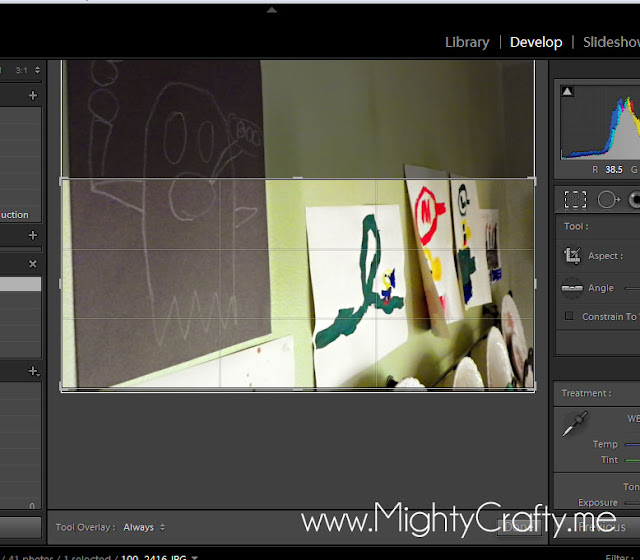Adjust the Tint slider
This screenshot has height=560, width=640.
[x=632, y=460]
